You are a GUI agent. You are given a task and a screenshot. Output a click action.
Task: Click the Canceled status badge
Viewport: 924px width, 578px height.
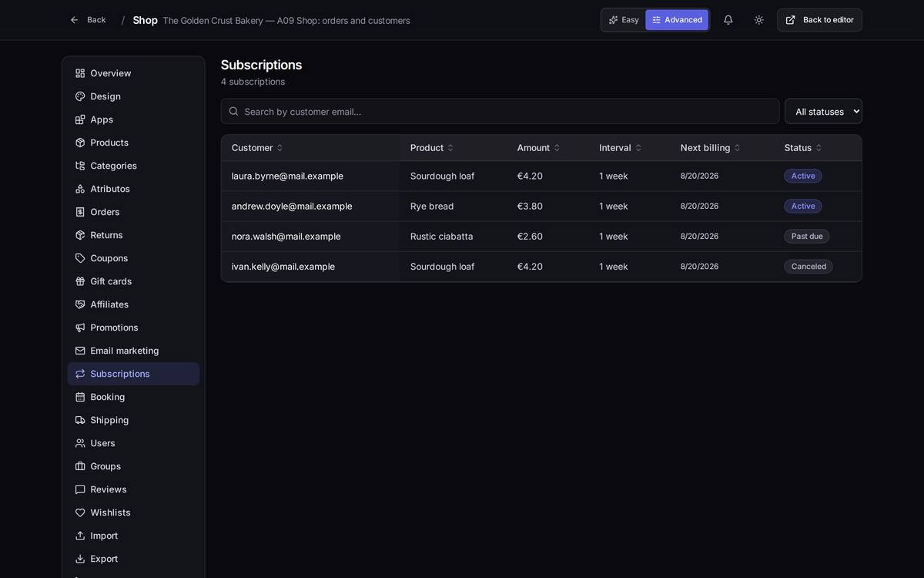808,267
